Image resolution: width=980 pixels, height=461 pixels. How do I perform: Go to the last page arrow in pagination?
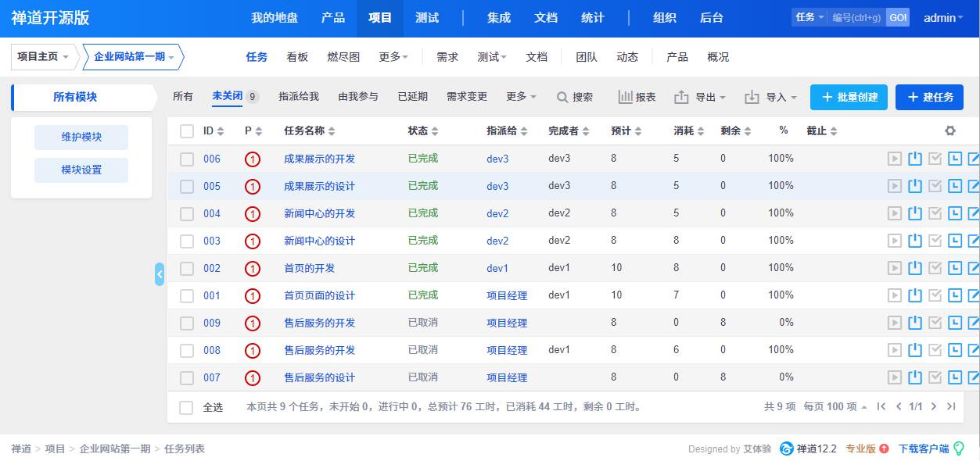pos(951,406)
